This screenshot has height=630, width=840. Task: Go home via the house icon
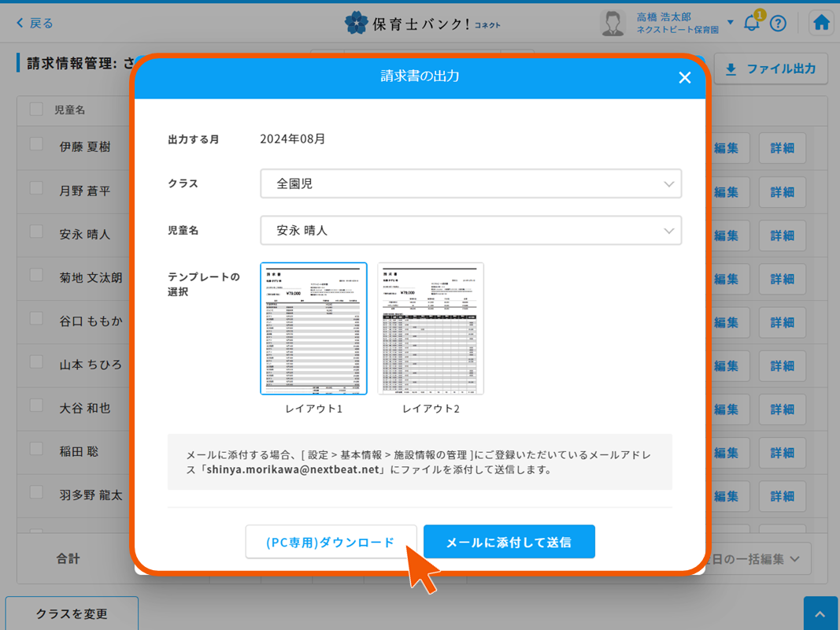click(821, 23)
